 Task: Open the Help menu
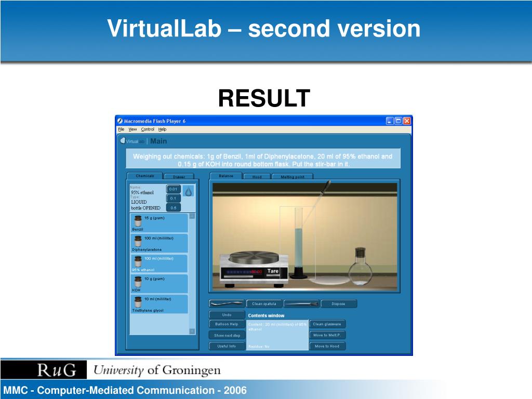tap(162, 129)
